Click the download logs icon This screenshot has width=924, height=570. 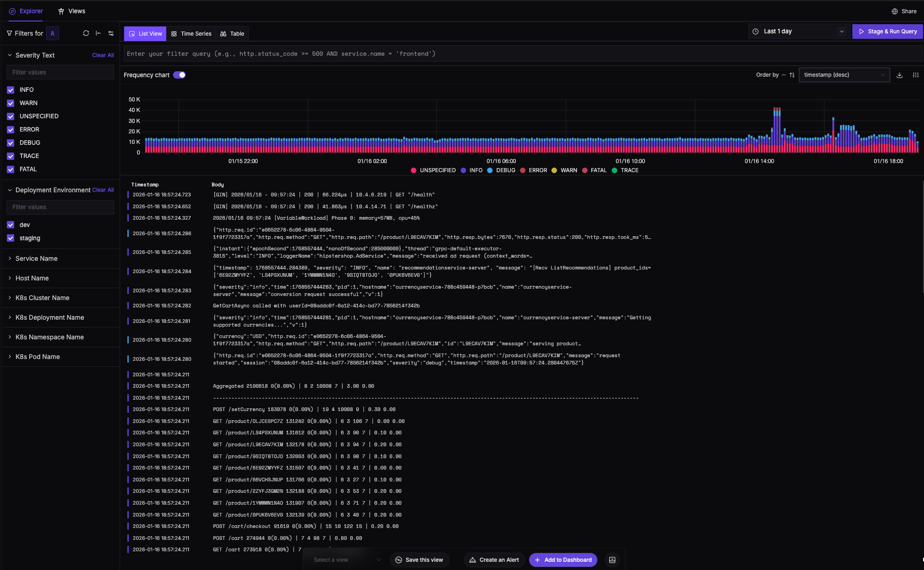tap(899, 75)
